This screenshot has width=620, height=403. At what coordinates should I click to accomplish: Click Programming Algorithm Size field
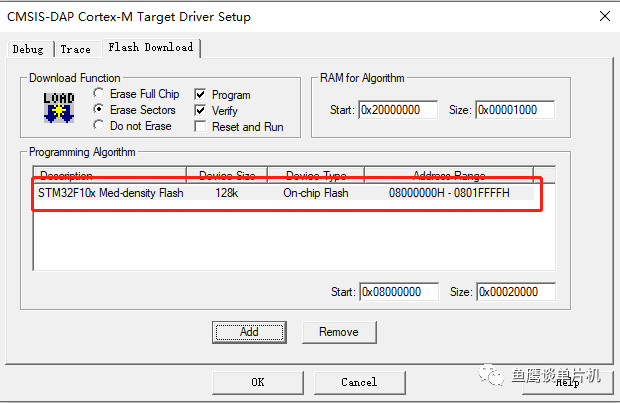pos(516,292)
